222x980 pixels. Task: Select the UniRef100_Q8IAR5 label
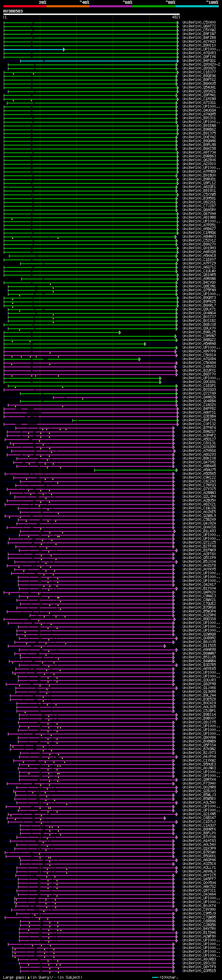pyautogui.click(x=199, y=275)
